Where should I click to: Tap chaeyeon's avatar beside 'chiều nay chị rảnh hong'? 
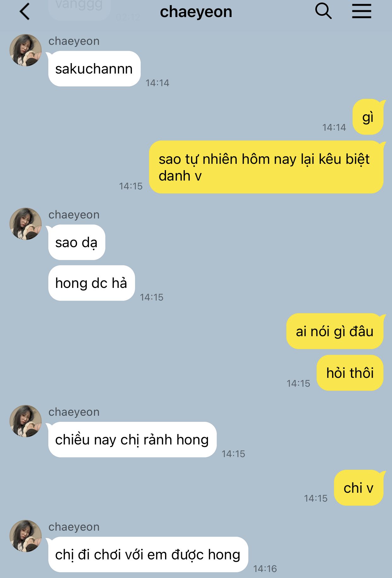point(26,421)
